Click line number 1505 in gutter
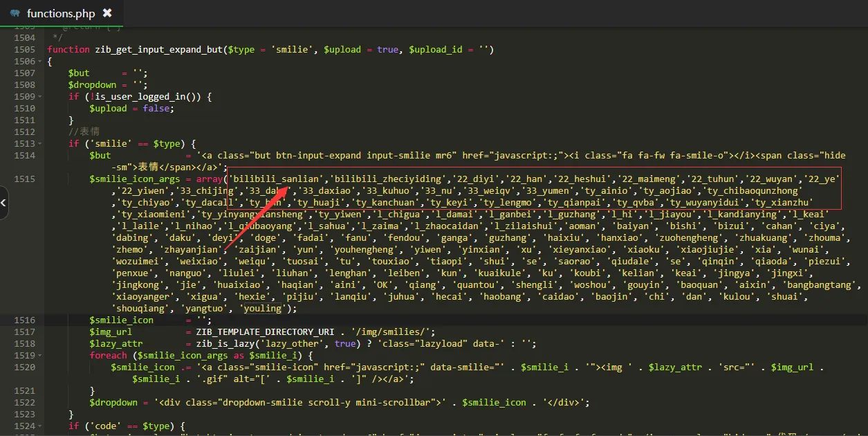This screenshot has height=436, width=868. tap(24, 49)
